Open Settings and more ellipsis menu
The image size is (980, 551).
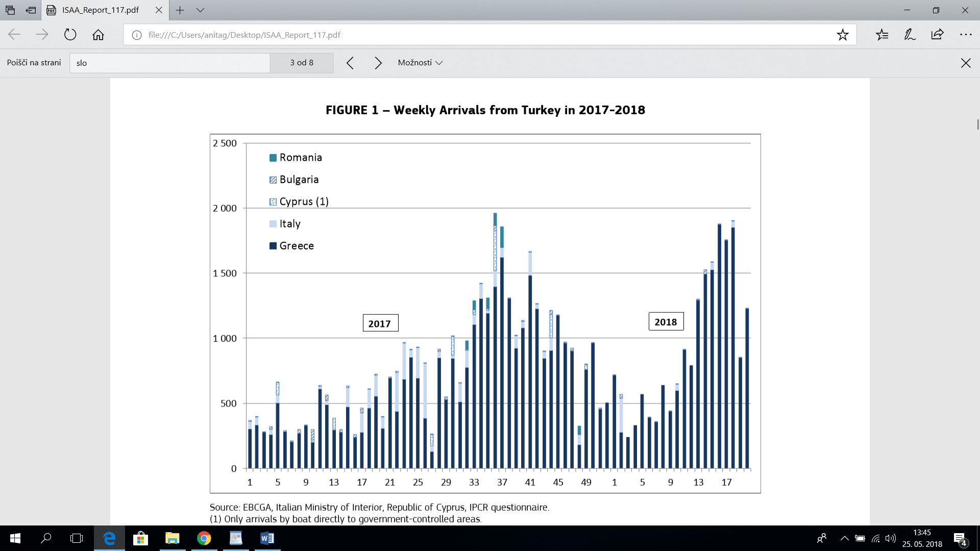pos(965,35)
